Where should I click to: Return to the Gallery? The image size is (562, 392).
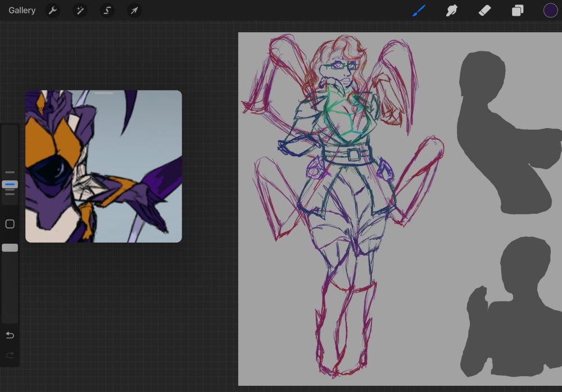click(22, 10)
